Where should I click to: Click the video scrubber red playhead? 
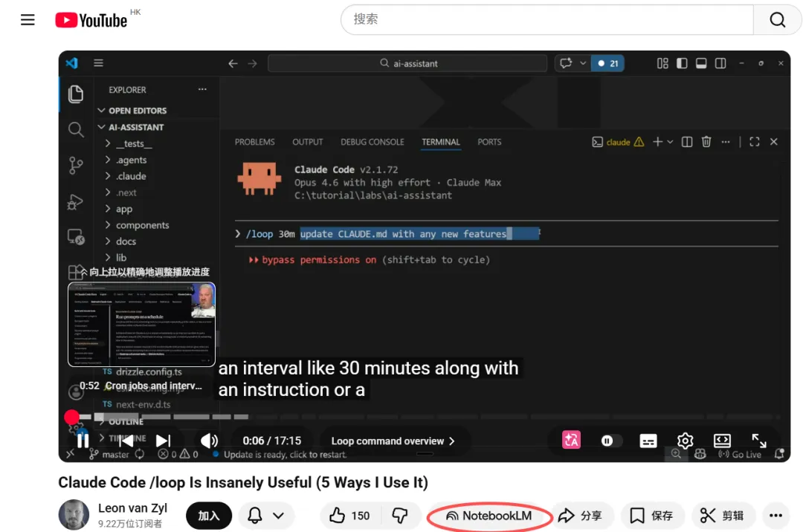(x=71, y=417)
